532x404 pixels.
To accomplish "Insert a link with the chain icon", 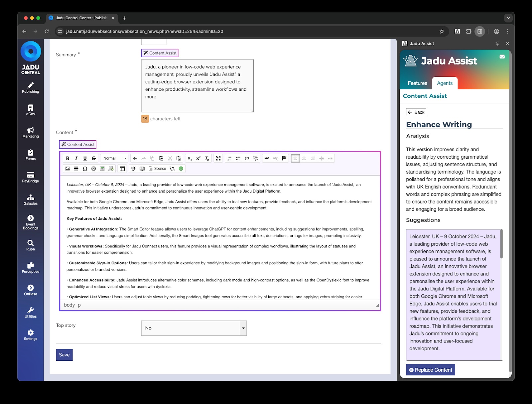I will (x=267, y=158).
